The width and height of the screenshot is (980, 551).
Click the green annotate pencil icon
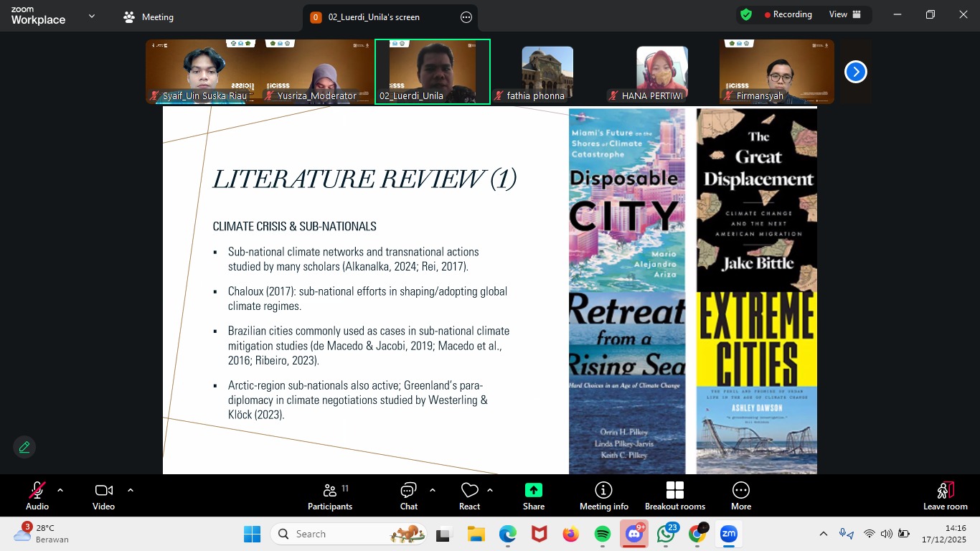24,447
